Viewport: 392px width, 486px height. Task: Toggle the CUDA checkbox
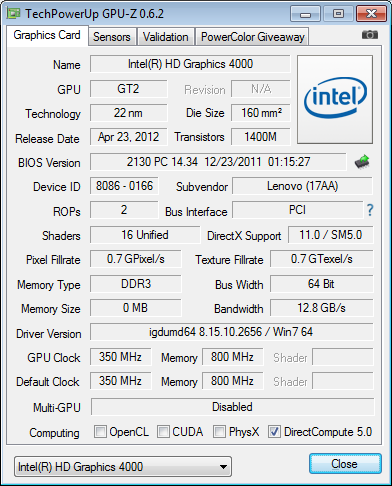(x=163, y=432)
